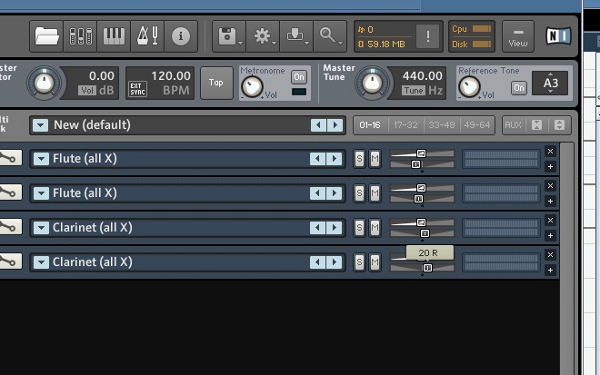Show the Info pane icon
This screenshot has height=375, width=600.
[181, 36]
